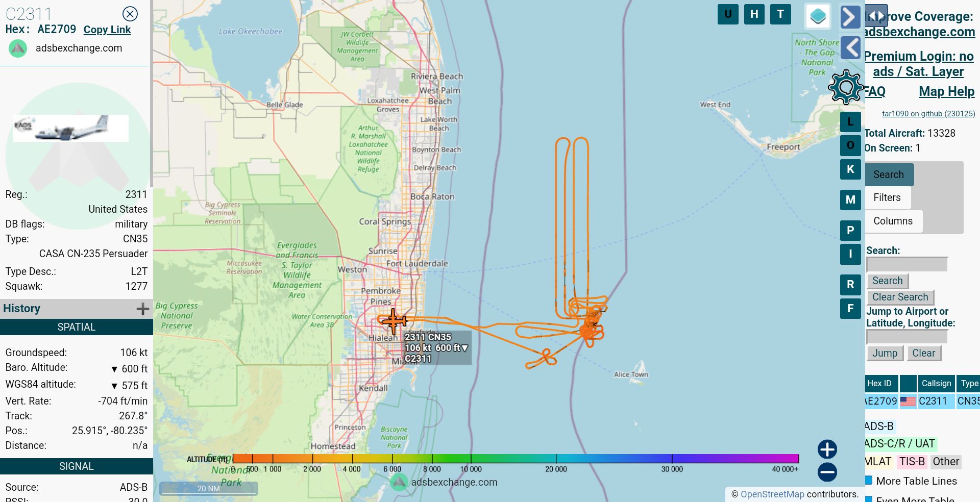Toggle the U map button
The height and width of the screenshot is (502, 980).
tap(728, 14)
